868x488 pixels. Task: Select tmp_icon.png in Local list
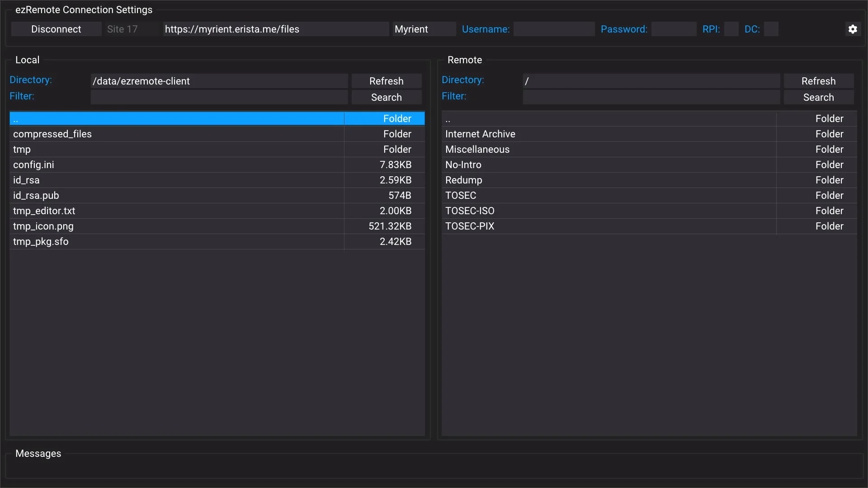pos(43,226)
